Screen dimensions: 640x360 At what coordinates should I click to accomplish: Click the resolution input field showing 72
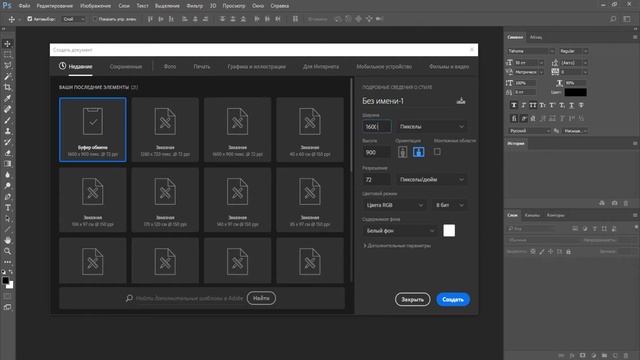(x=376, y=180)
